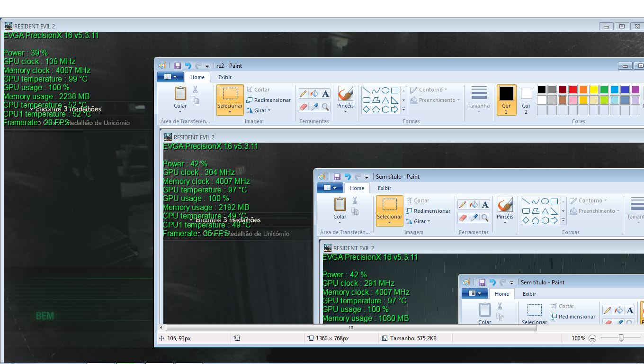
Task: Pick Right triangle shape in re2 - Paint Formas
Action: pos(394,100)
